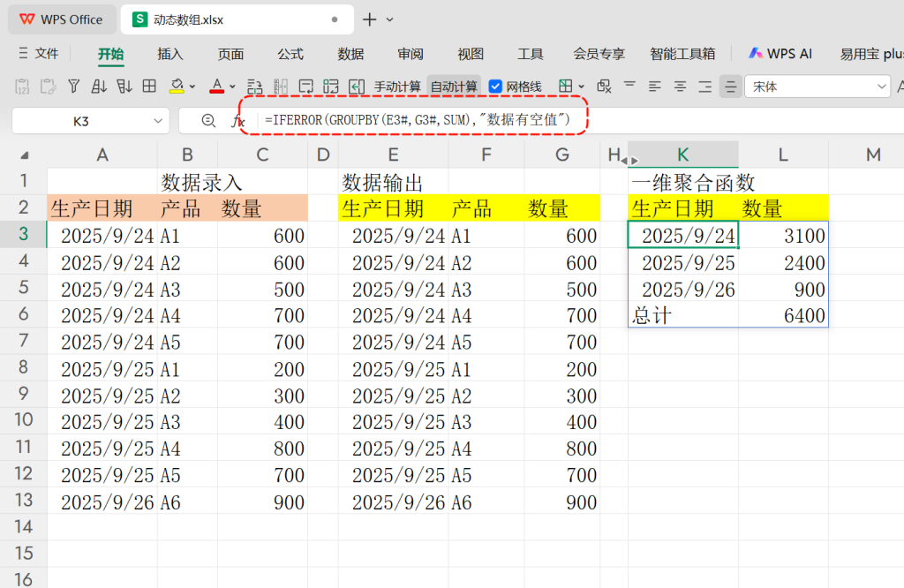The width and height of the screenshot is (904, 588).
Task: Open the 视图 view tab
Action: point(471,54)
